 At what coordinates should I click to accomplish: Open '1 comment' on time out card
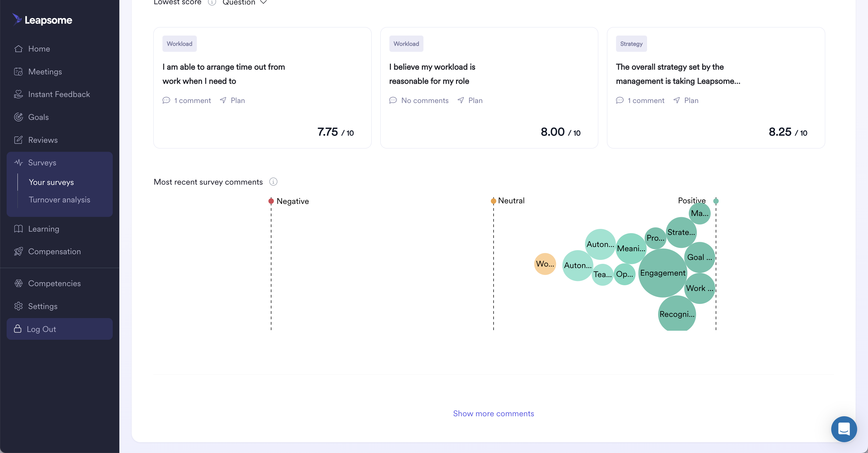pyautogui.click(x=187, y=100)
